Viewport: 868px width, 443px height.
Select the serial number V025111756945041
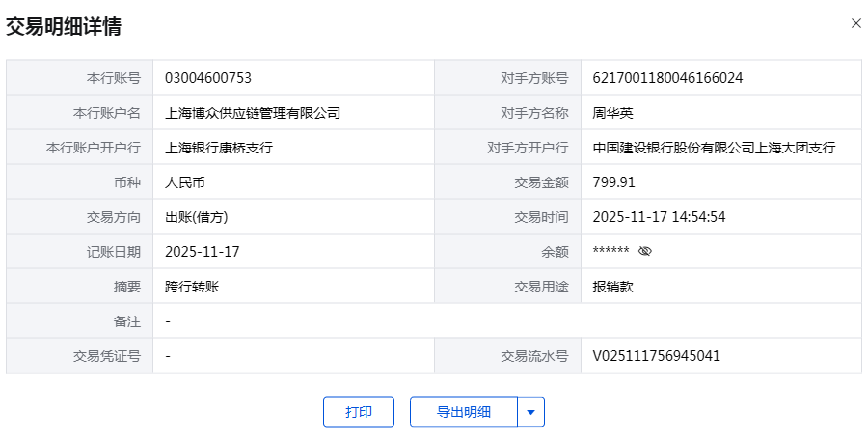656,356
